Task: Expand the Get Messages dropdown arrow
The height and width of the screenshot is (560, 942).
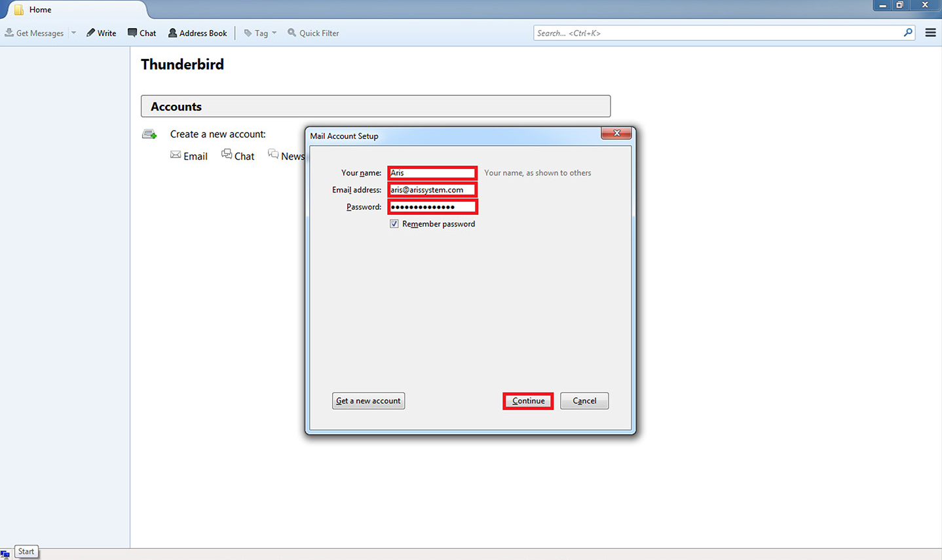Action: (x=73, y=33)
